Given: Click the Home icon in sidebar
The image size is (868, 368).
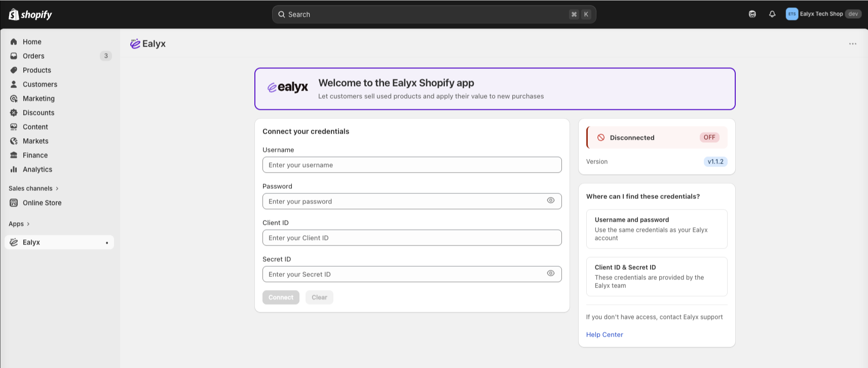Looking at the screenshot, I should point(14,42).
